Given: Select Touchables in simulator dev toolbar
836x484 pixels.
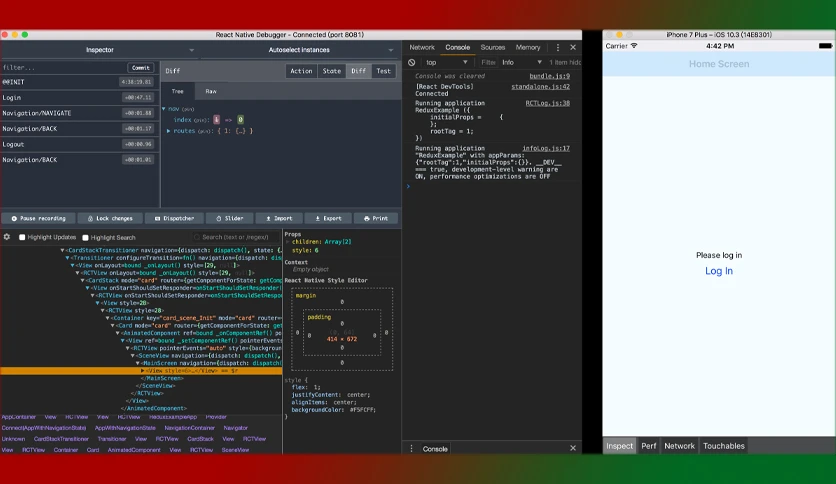Looking at the screenshot, I should [x=724, y=446].
